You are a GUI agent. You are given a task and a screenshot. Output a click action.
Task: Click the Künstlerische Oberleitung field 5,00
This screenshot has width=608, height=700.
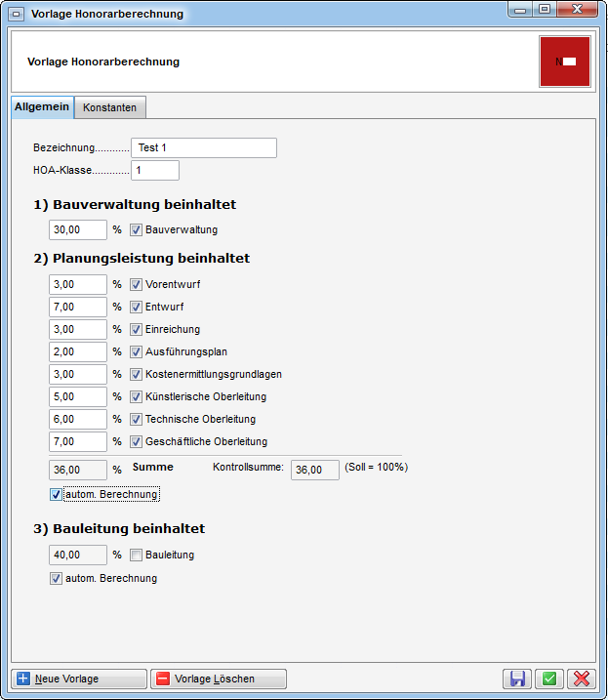pyautogui.click(x=78, y=396)
